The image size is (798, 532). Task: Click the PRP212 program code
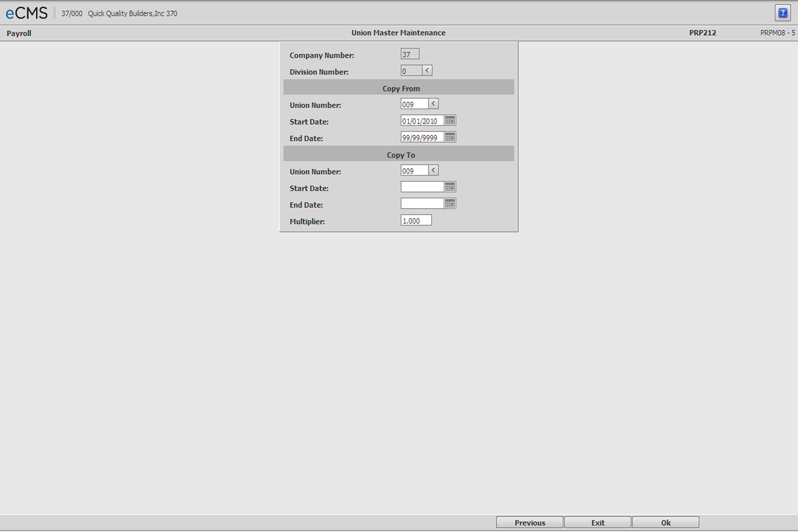click(703, 33)
